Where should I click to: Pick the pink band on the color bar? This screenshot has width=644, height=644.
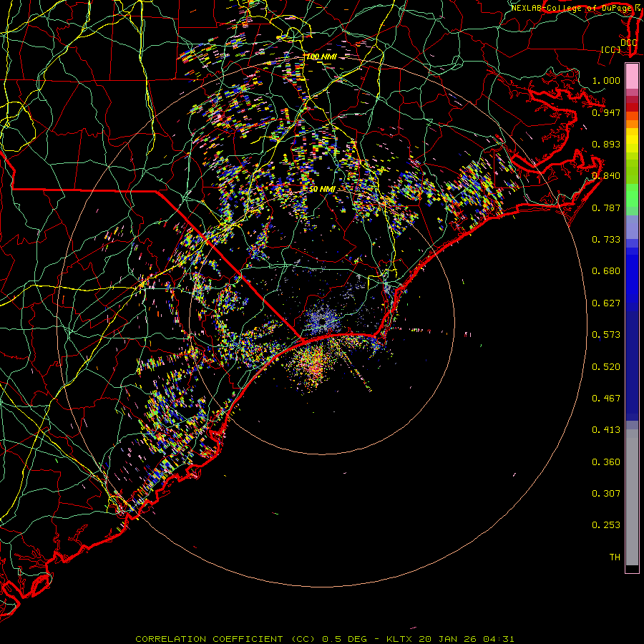pyautogui.click(x=632, y=76)
